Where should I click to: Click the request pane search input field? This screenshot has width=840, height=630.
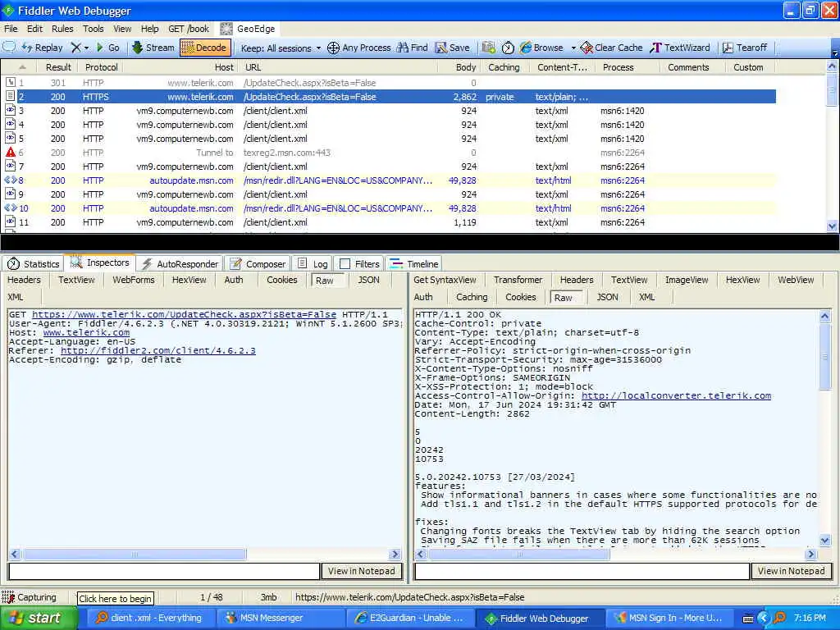(164, 571)
